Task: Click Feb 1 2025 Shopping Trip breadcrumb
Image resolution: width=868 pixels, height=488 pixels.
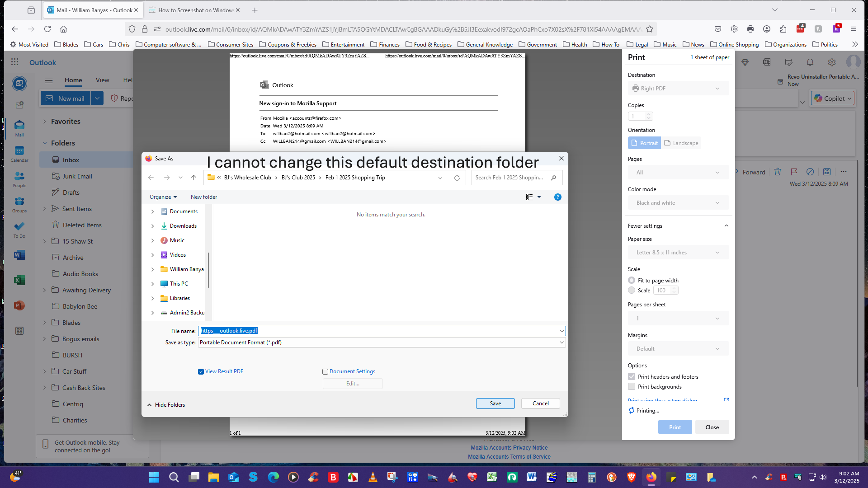Action: pos(355,178)
